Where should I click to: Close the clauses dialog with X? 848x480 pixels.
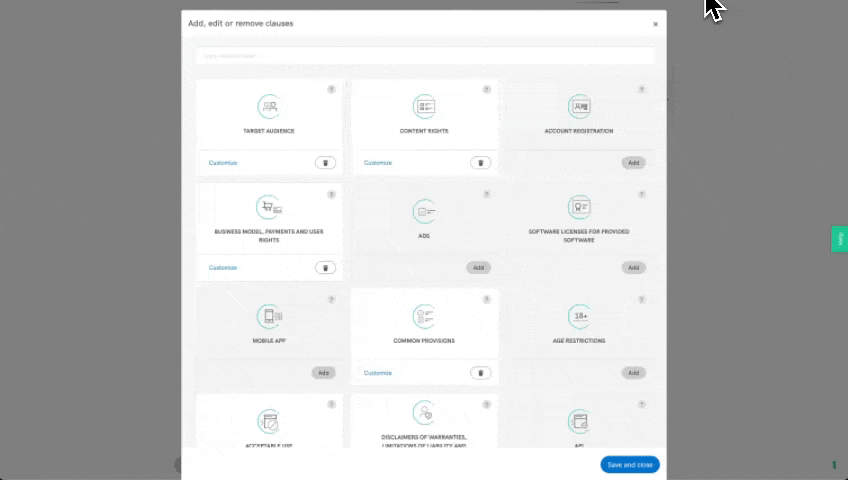point(655,24)
